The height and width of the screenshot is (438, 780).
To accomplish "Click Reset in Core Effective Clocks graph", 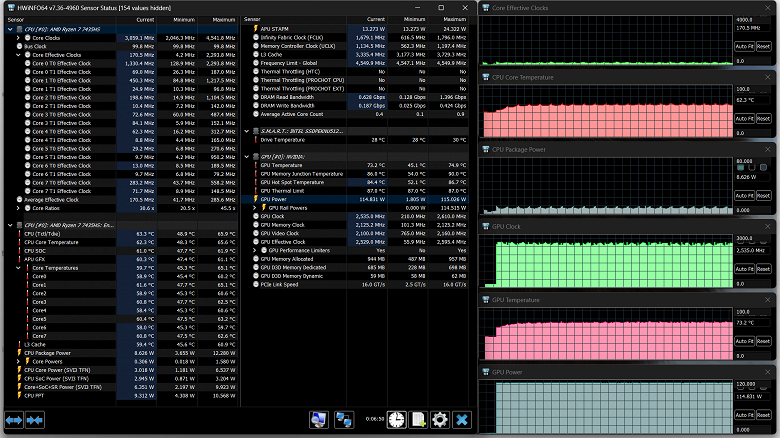I will 763,46.
